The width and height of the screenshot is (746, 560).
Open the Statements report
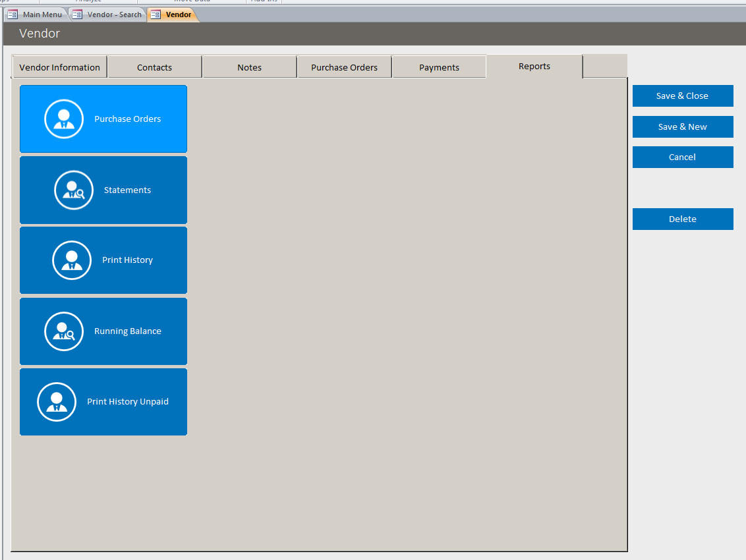tap(103, 190)
